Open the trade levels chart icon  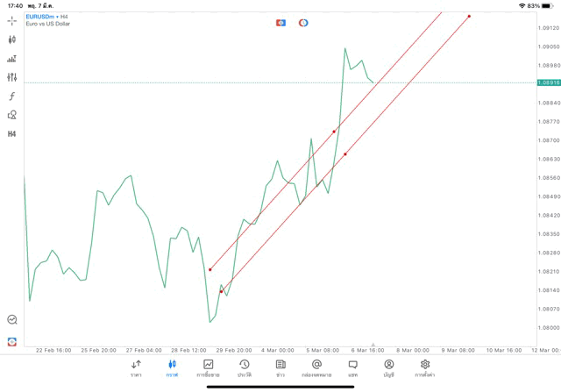coord(12,59)
